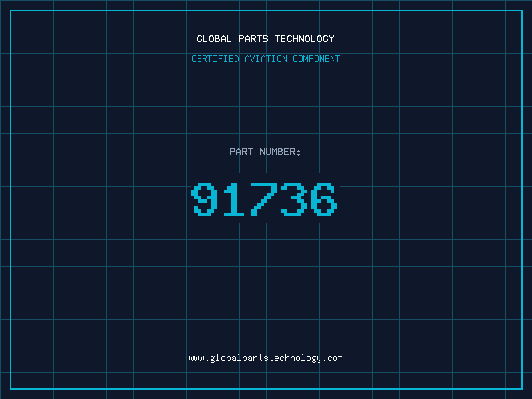Select the part number 91736
This screenshot has height=399, width=532.
click(264, 199)
